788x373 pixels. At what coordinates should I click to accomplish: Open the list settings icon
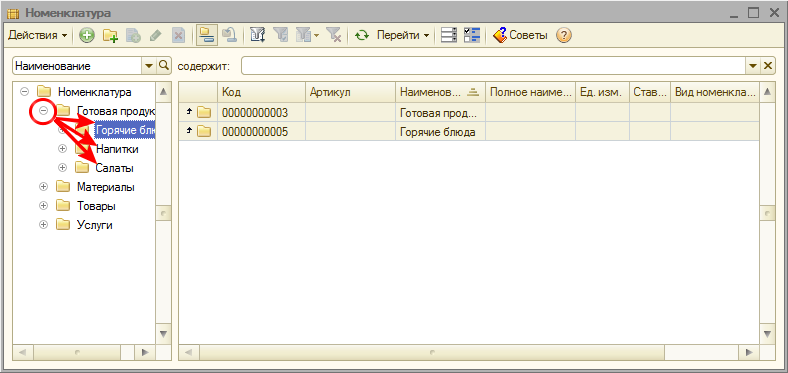(449, 36)
